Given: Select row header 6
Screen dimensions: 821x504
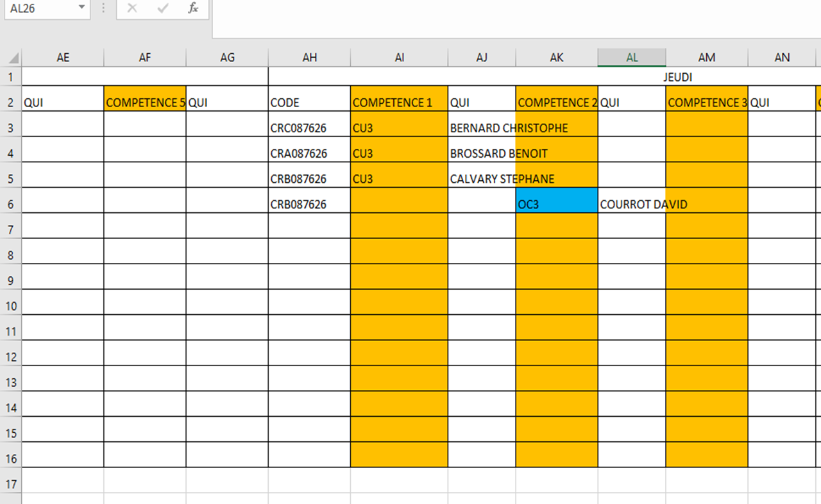Looking at the screenshot, I should pos(11,204).
